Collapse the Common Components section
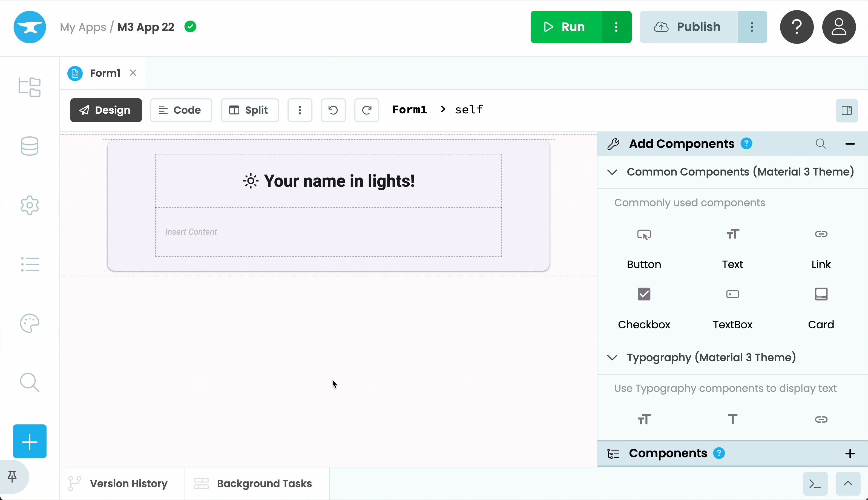 click(x=612, y=172)
